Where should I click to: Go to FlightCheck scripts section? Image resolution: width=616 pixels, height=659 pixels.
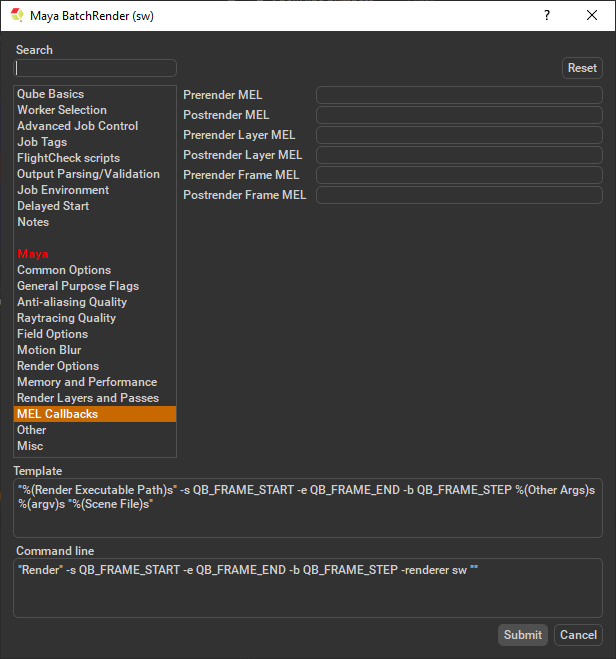(x=68, y=158)
